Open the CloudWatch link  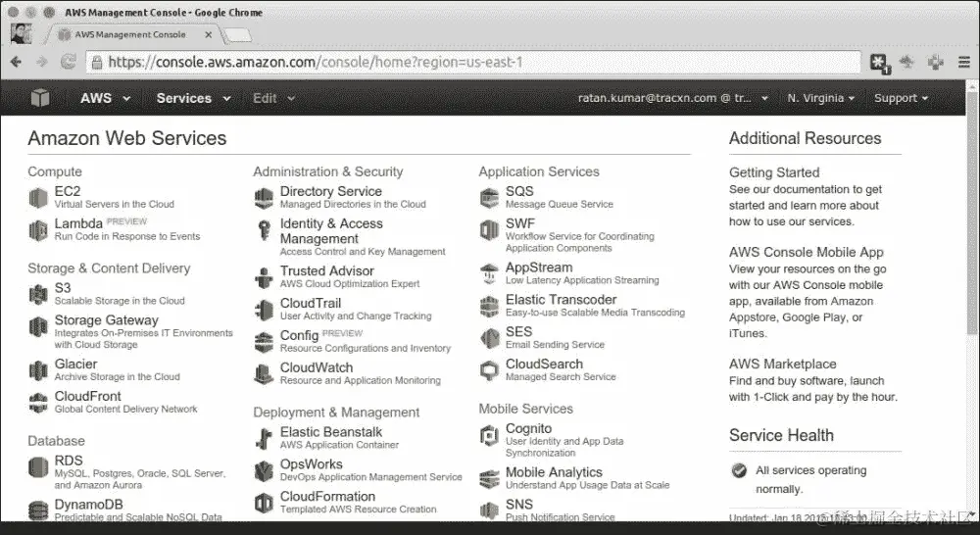pos(317,367)
